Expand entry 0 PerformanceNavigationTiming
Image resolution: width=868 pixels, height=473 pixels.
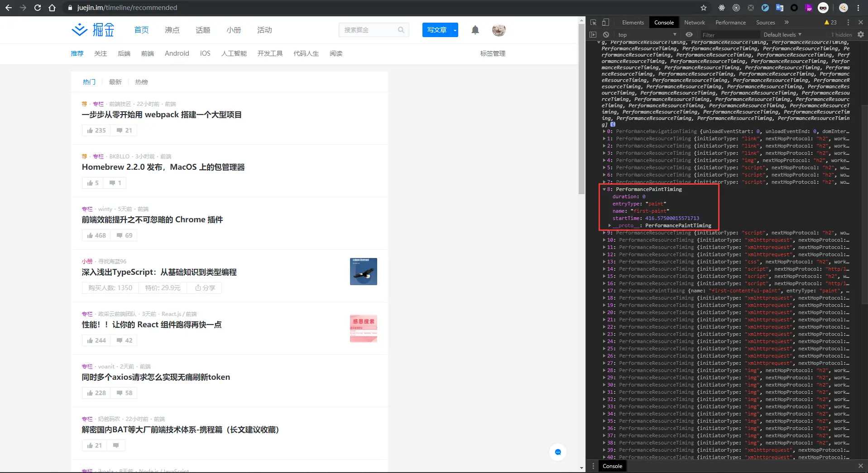coord(604,131)
